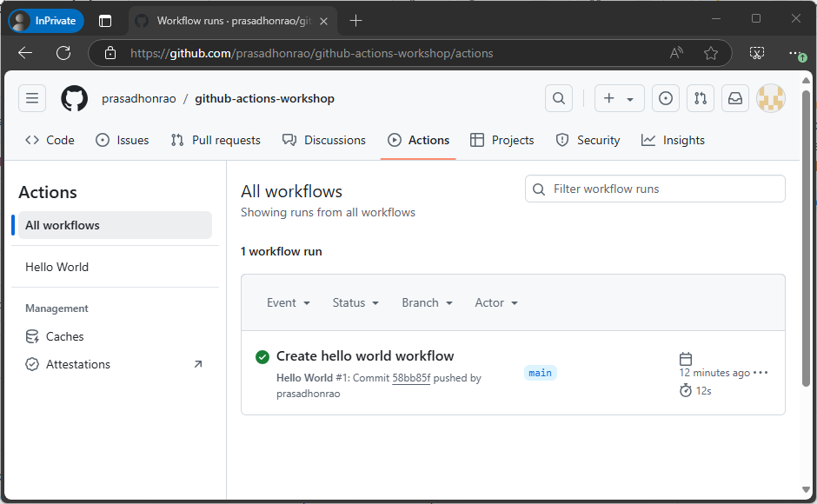This screenshot has height=504, width=817.
Task: Click the lock site information icon
Action: [110, 53]
